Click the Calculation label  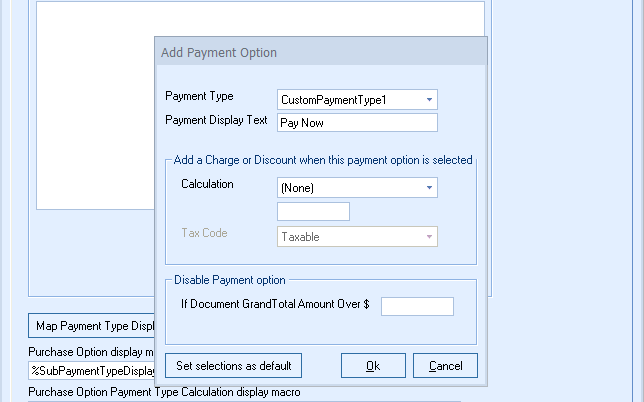(x=207, y=184)
